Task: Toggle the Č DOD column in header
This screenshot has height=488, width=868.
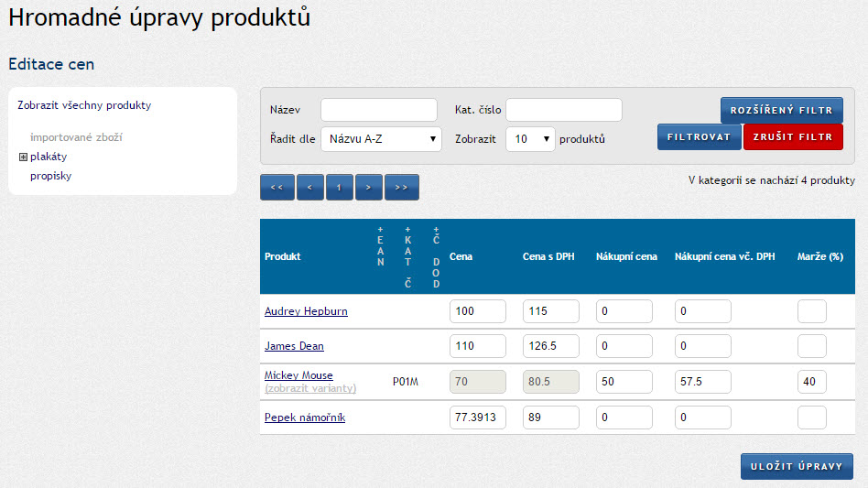Action: pyautogui.click(x=436, y=256)
